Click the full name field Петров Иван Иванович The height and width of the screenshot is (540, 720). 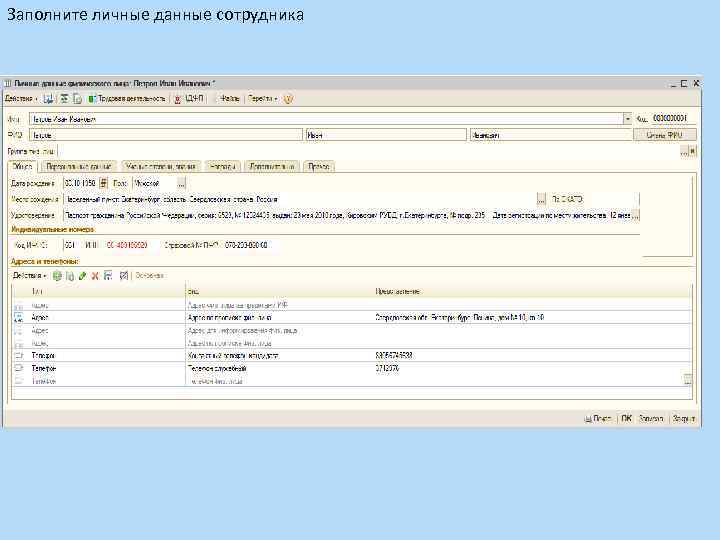coord(326,119)
